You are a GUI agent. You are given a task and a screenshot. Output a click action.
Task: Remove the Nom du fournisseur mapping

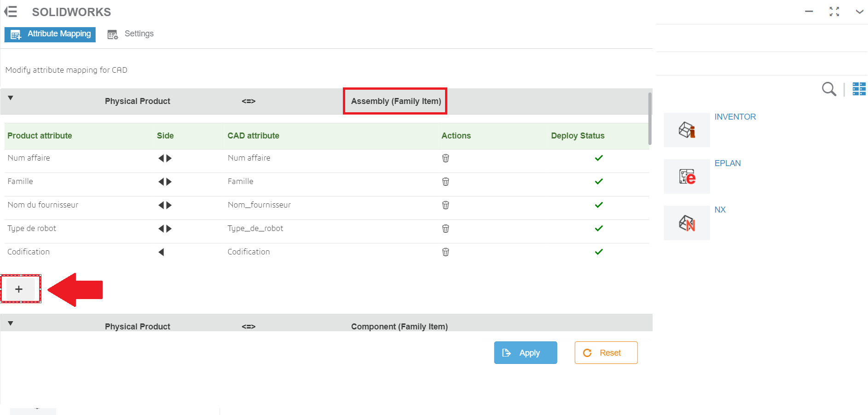446,205
